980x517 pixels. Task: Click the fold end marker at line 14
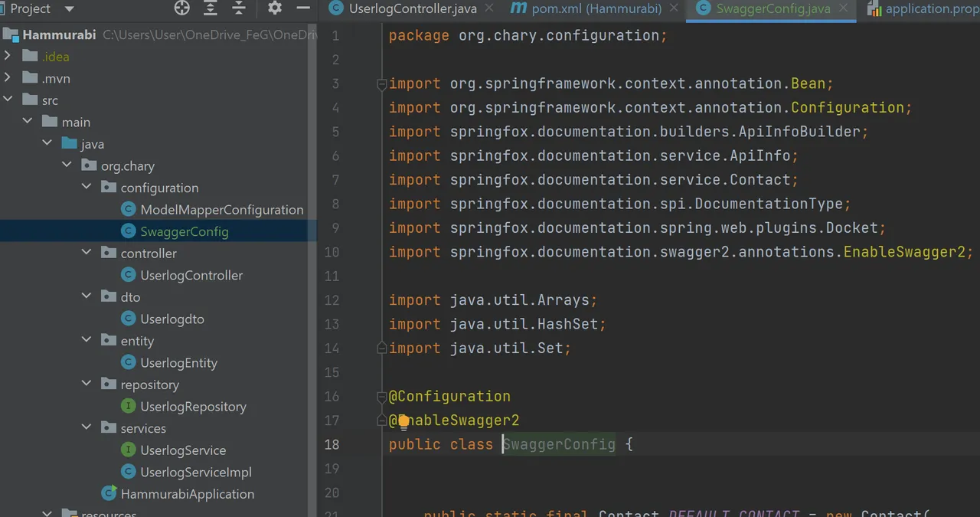[381, 348]
